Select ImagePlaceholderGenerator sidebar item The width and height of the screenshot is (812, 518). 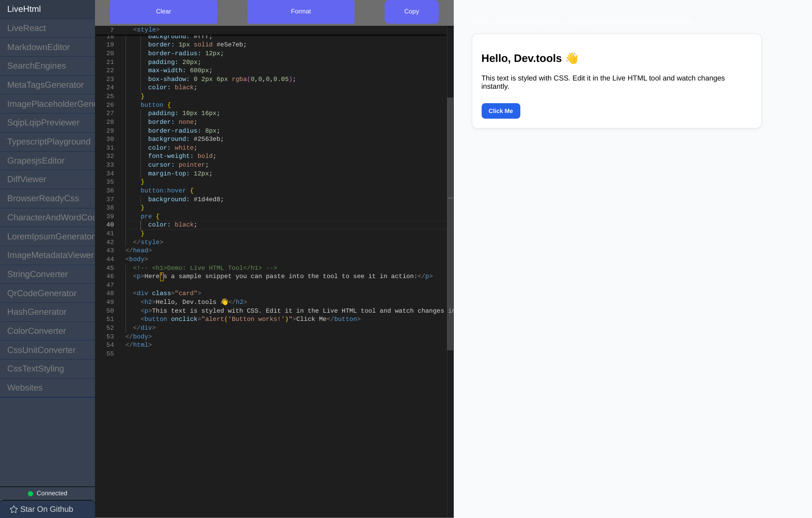click(x=47, y=104)
